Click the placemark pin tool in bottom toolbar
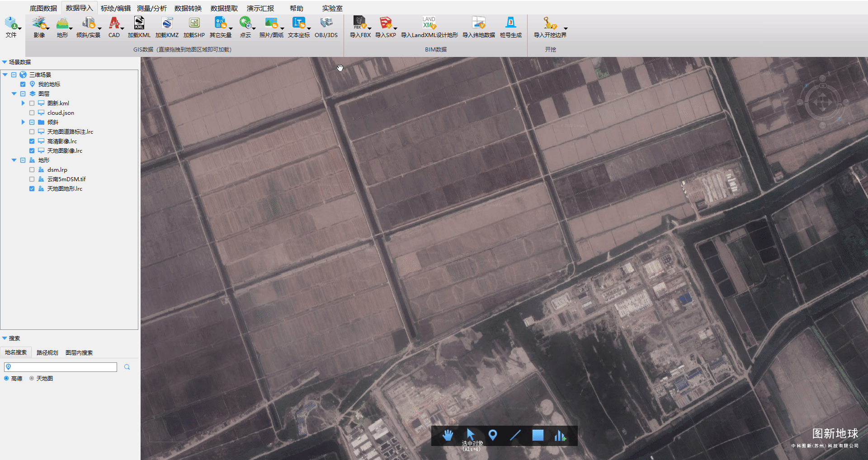The image size is (868, 460). (493, 435)
